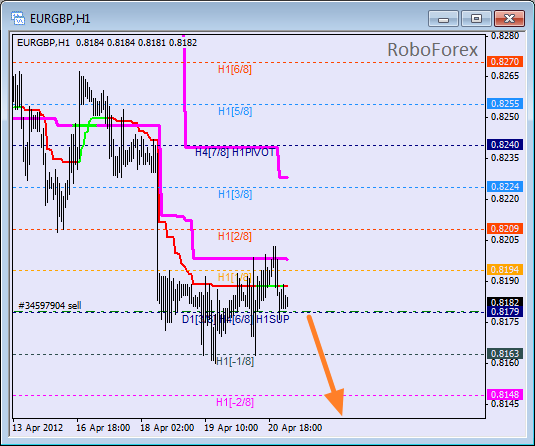Click the H1[5/8] level label

pyautogui.click(x=235, y=112)
